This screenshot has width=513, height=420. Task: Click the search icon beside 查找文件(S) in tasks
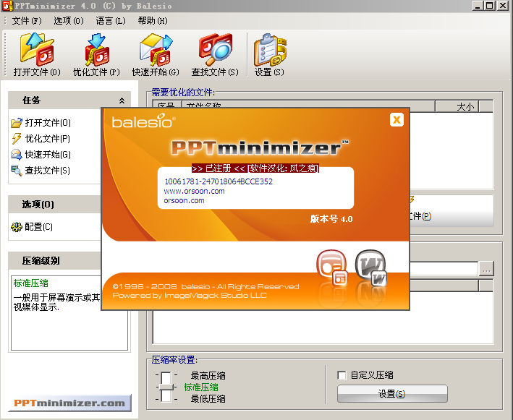17,171
